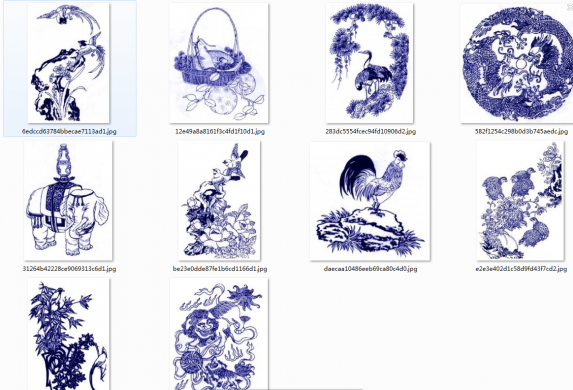
Task: Select the bird-on-rock thumbnail 6edccd63784bbecae7113ad1.jpg
Action: [x=68, y=63]
